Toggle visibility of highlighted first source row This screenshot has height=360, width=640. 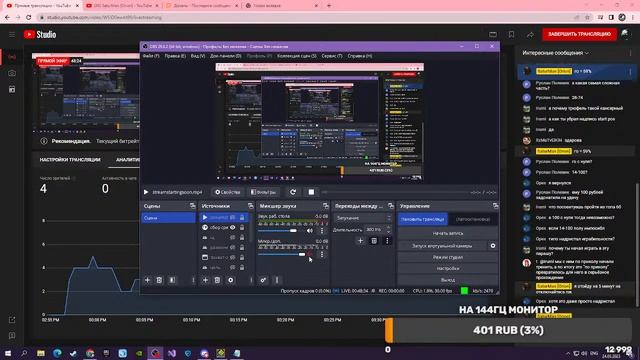coord(232,218)
